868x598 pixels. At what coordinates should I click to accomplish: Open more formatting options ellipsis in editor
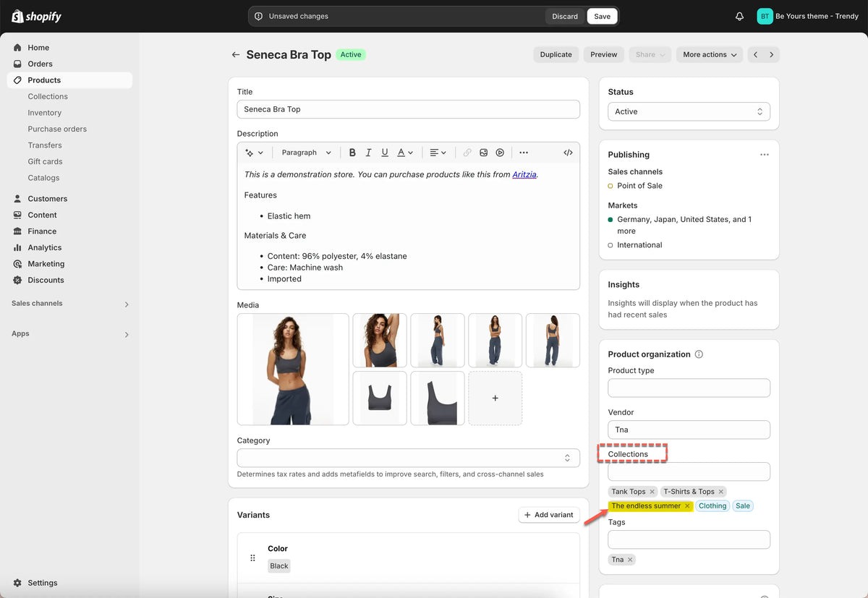524,153
